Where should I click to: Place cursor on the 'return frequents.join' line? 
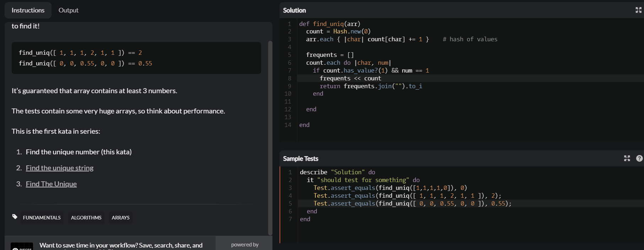pos(371,86)
